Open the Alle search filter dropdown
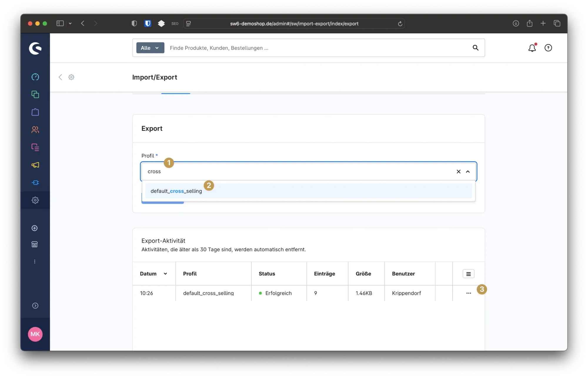Screen dimensions: 588x378 pyautogui.click(x=150, y=48)
